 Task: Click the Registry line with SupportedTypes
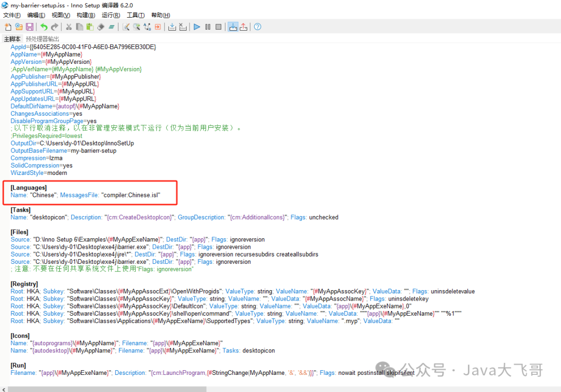205,321
